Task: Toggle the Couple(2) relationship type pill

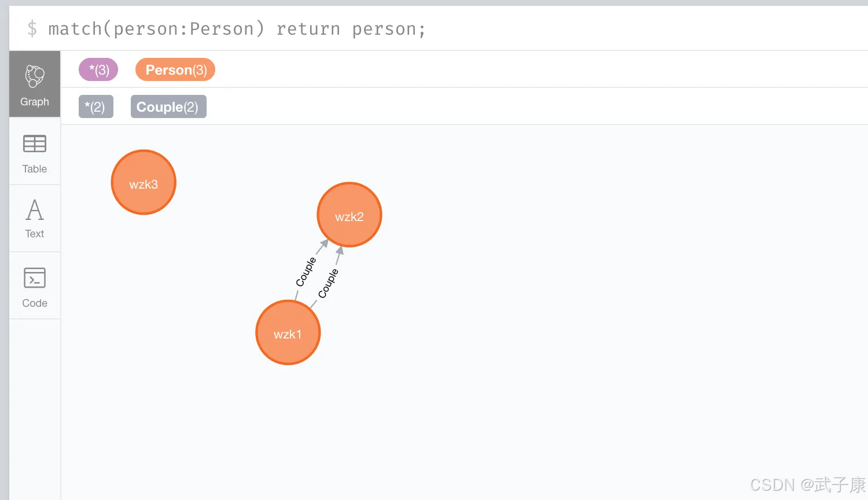Action: click(168, 106)
